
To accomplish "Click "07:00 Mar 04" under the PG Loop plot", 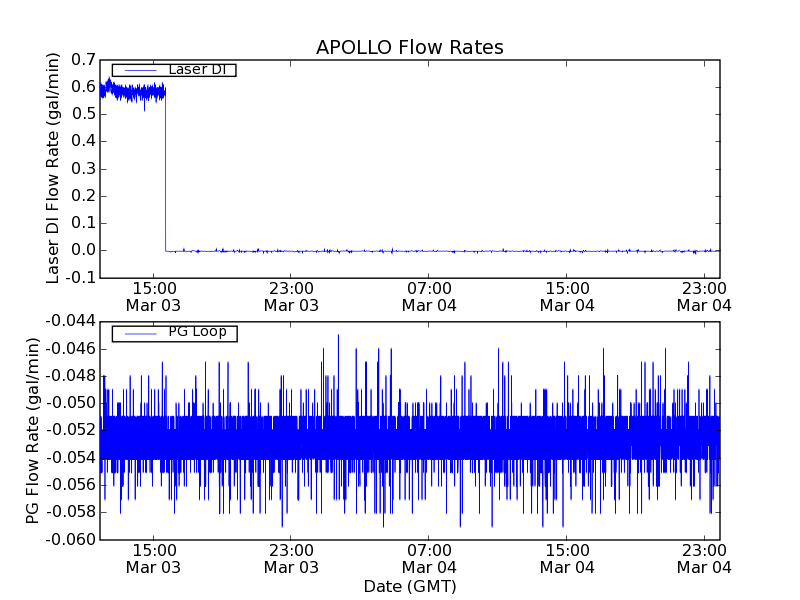I will coord(429,559).
